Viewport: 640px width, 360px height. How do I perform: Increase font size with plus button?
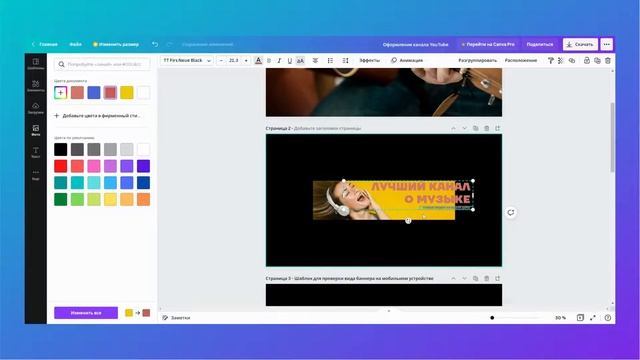point(246,60)
